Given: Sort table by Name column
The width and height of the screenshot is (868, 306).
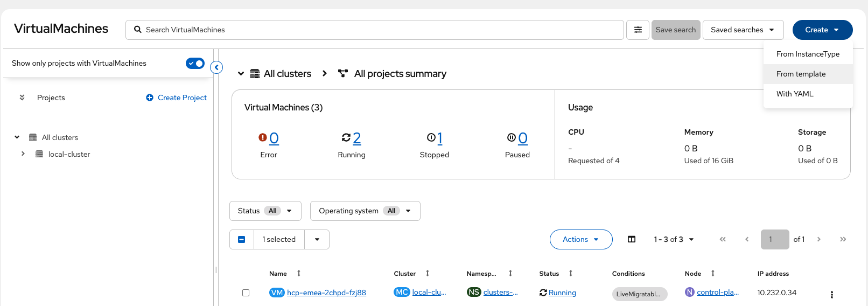Looking at the screenshot, I should click(x=299, y=274).
